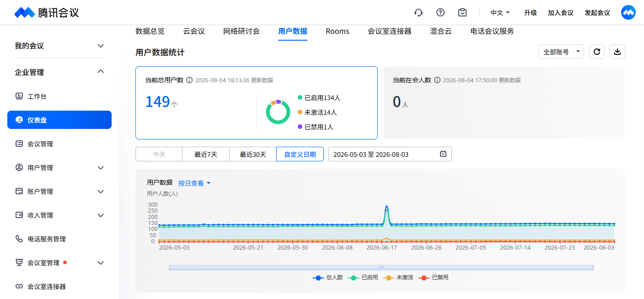Click the date range input field
Image resolution: width=644 pixels, height=299 pixels.
tap(390, 154)
